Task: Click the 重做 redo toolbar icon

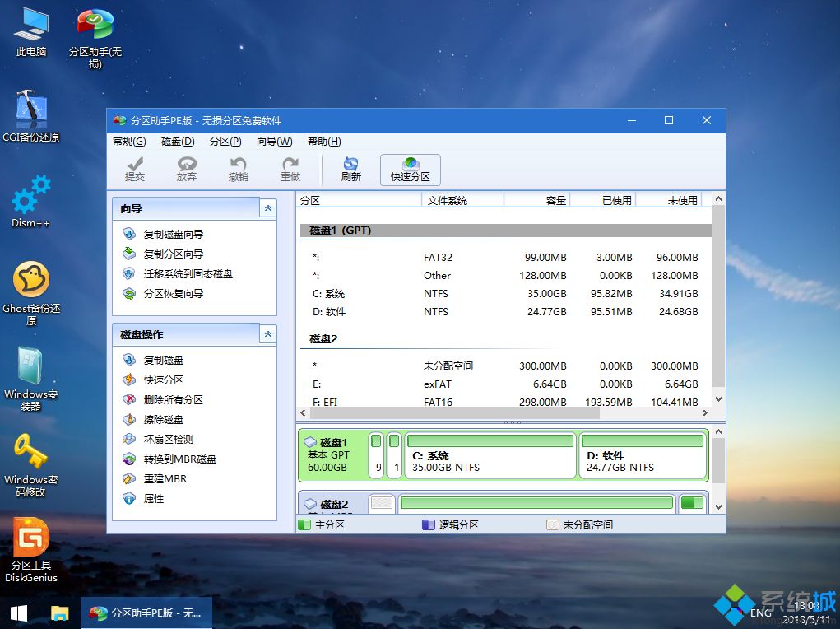Action: [x=290, y=169]
